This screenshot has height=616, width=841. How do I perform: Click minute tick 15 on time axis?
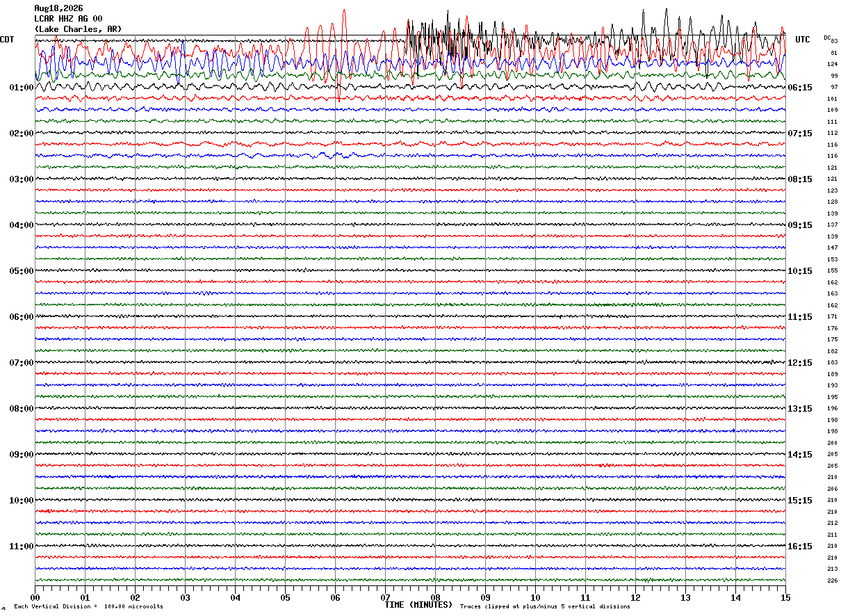pyautogui.click(x=785, y=597)
